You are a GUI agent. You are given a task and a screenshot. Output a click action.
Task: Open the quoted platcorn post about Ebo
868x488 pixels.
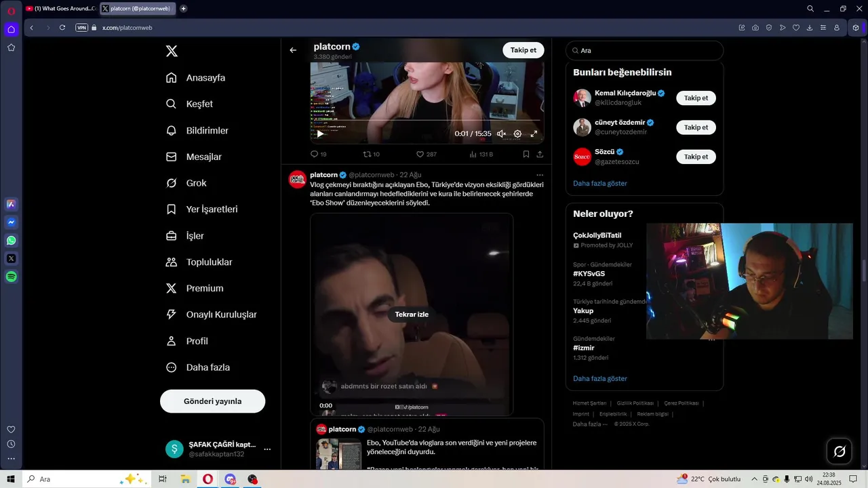coord(427,444)
